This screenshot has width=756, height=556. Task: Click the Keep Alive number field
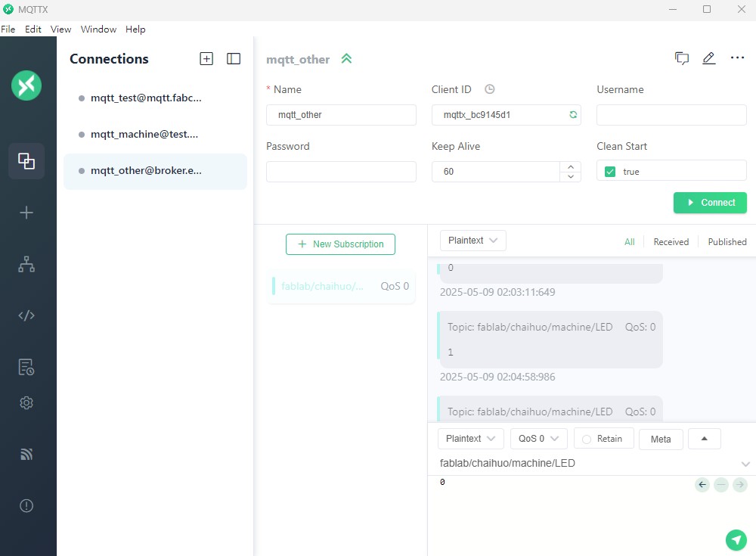point(496,172)
